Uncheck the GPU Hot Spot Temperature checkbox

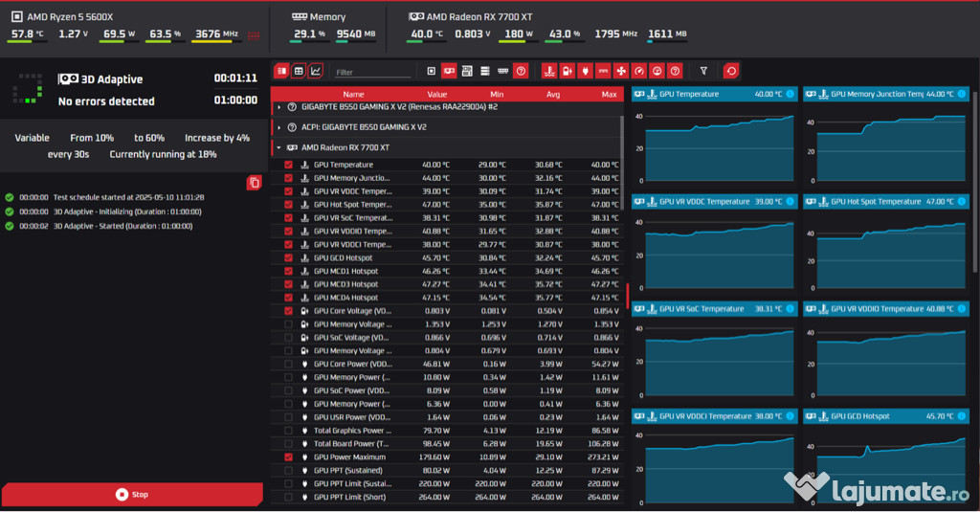[288, 205]
